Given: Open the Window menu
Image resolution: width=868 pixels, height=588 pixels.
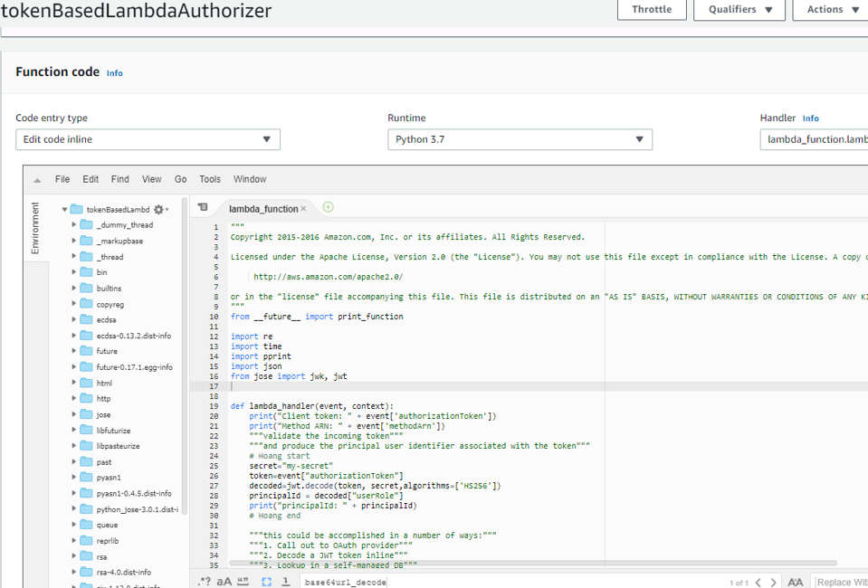Looking at the screenshot, I should [x=250, y=179].
